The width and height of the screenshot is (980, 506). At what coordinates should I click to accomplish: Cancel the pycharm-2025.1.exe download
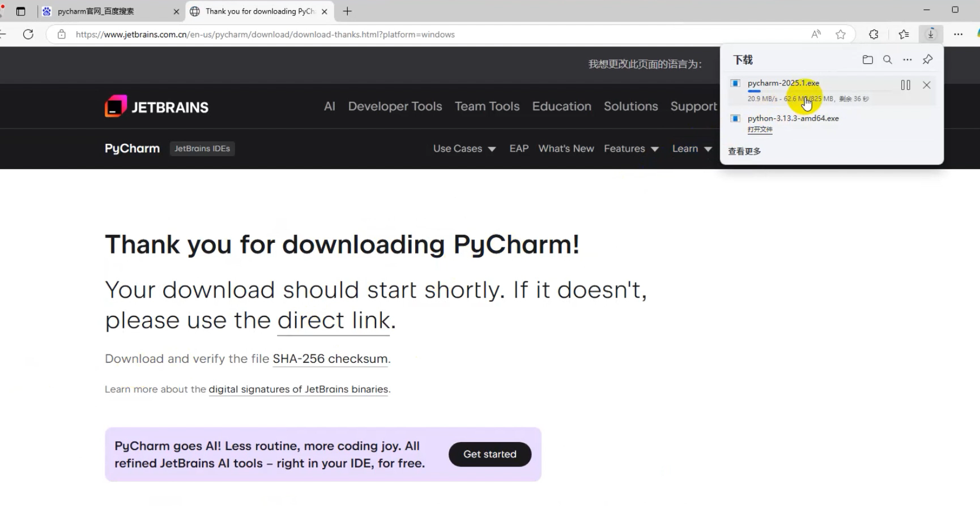click(927, 85)
